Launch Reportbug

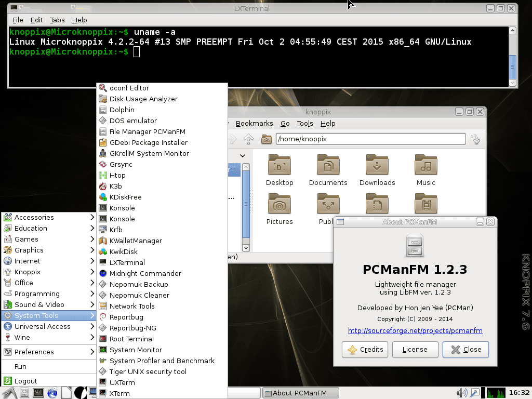pyautogui.click(x=162, y=317)
